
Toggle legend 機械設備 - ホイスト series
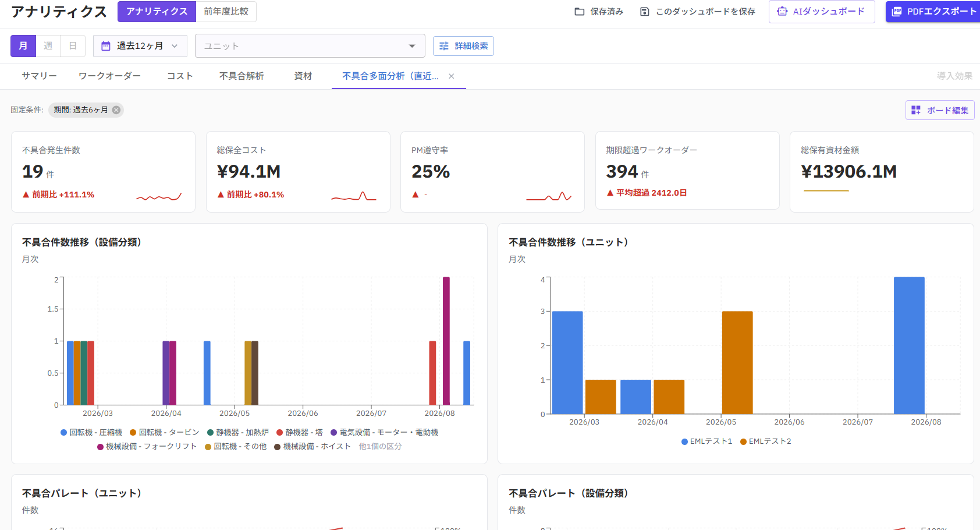(313, 446)
